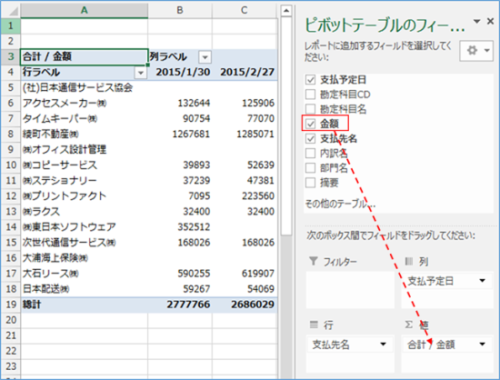Select row label ㈱ラクス
500x380 pixels.
(84, 212)
